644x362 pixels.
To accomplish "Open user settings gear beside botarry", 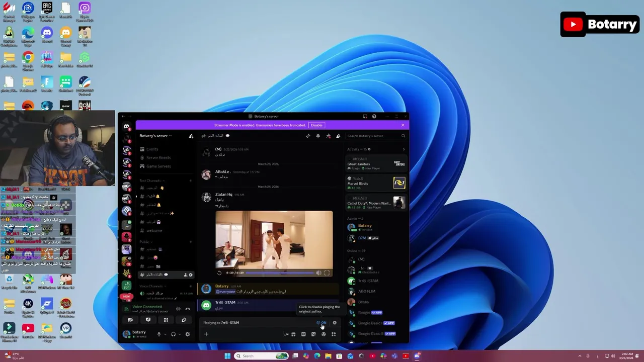I will point(188,334).
